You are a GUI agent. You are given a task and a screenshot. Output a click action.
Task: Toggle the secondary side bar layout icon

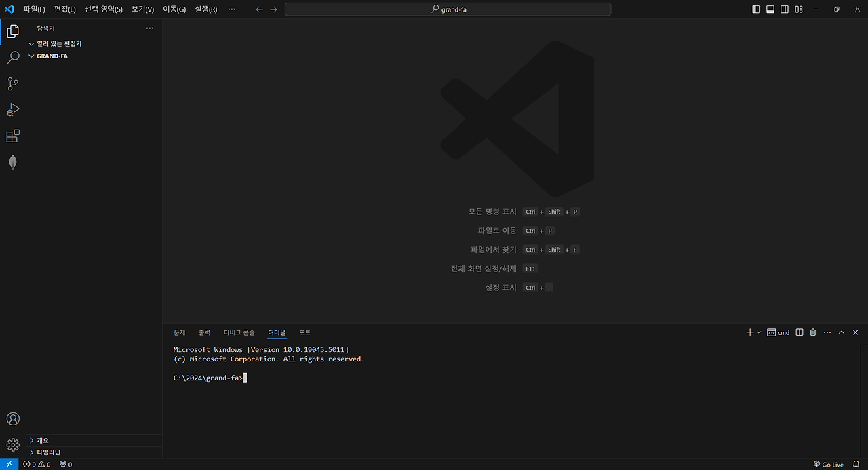785,9
